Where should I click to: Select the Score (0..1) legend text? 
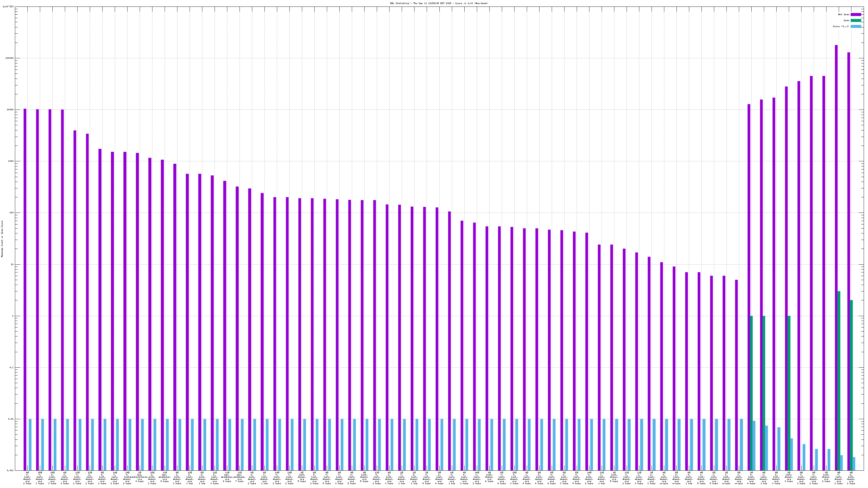841,26
